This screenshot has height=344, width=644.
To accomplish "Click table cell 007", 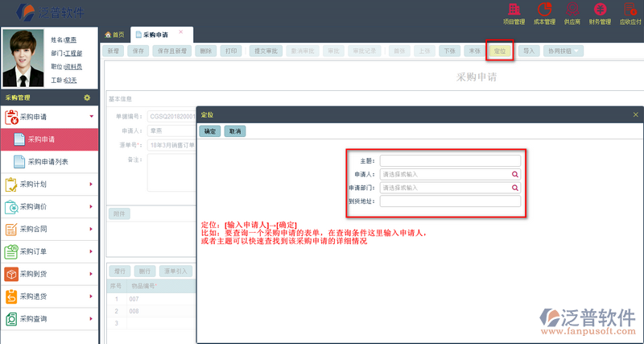I will (162, 299).
